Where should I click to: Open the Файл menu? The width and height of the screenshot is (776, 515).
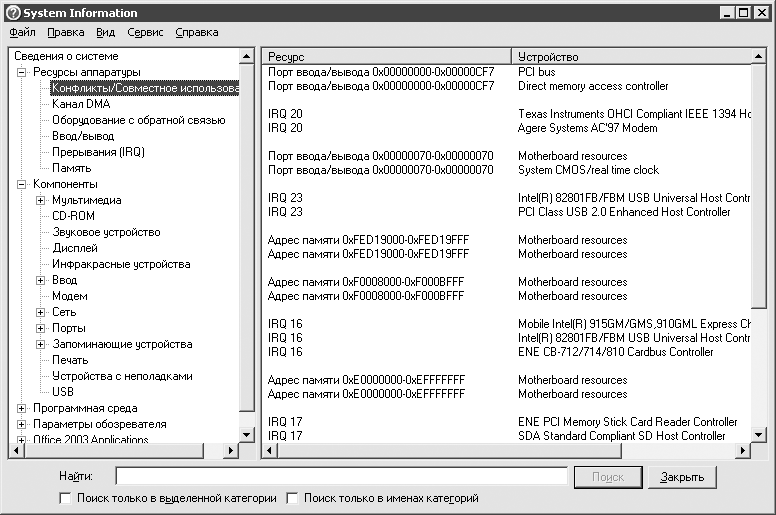pos(22,32)
